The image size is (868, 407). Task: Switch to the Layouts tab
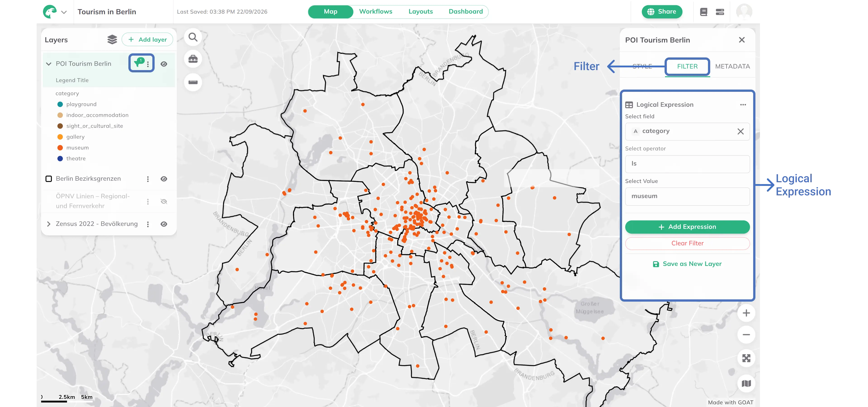point(420,12)
